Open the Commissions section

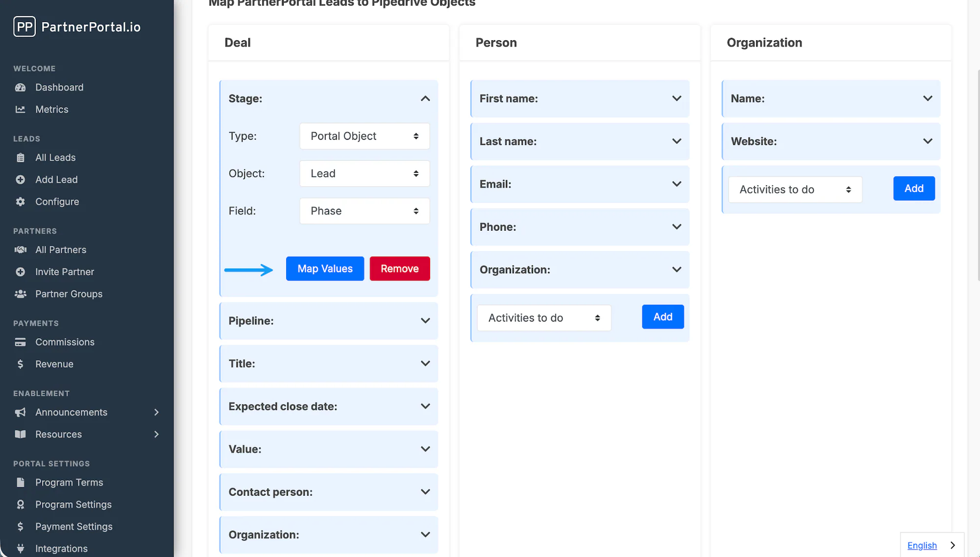pyautogui.click(x=65, y=342)
